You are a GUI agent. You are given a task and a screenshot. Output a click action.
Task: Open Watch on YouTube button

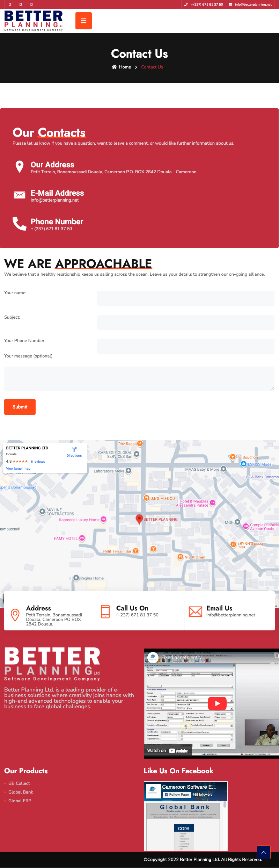[x=168, y=751]
